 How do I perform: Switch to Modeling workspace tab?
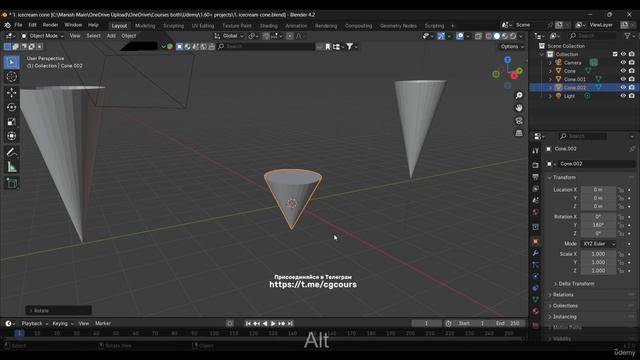click(x=145, y=26)
